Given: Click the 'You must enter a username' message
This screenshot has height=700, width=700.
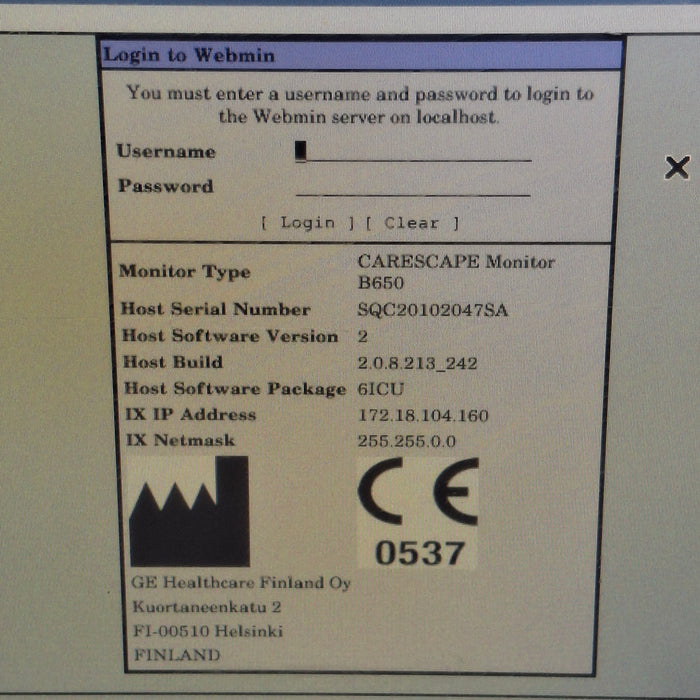Looking at the screenshot, I should coord(360,105).
